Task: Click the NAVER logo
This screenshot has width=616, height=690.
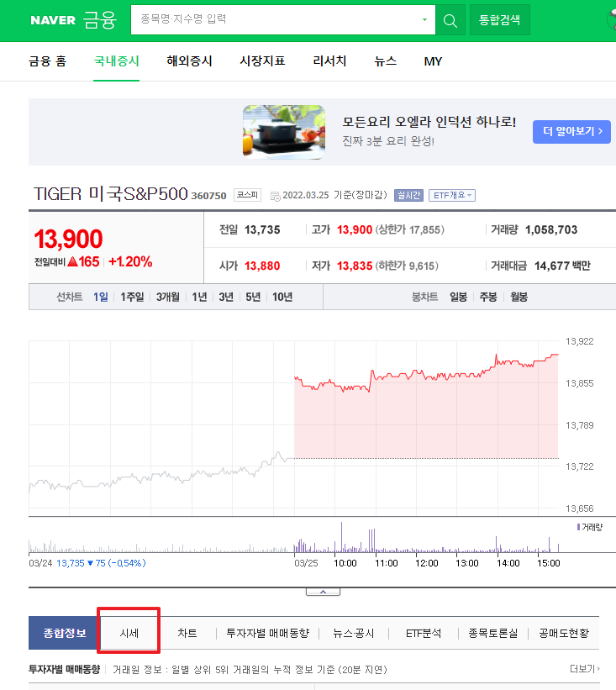Action: click(x=53, y=20)
